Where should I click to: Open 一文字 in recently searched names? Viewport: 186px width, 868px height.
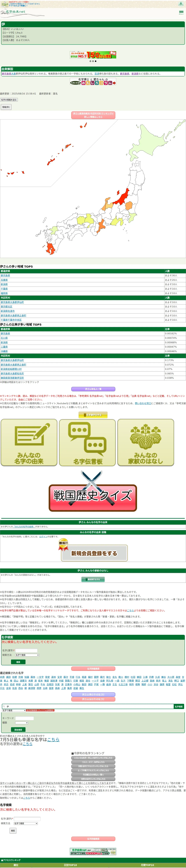(x=40, y=677)
